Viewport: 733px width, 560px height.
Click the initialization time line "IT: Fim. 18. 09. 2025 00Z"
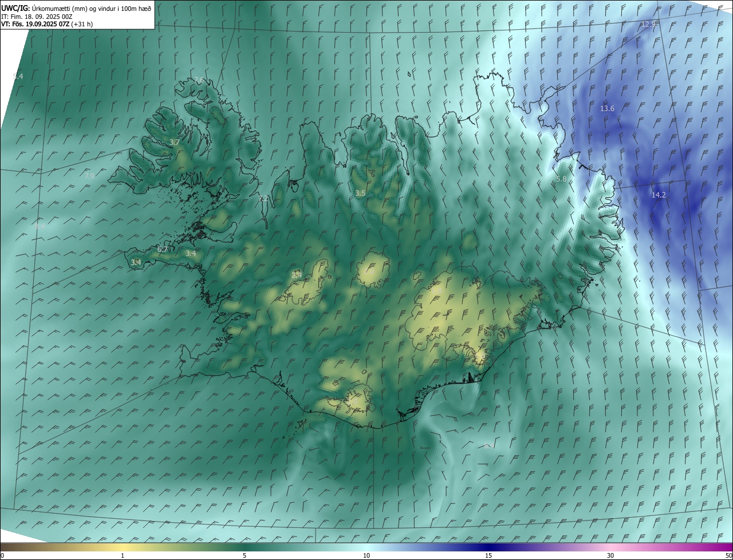[36, 17]
